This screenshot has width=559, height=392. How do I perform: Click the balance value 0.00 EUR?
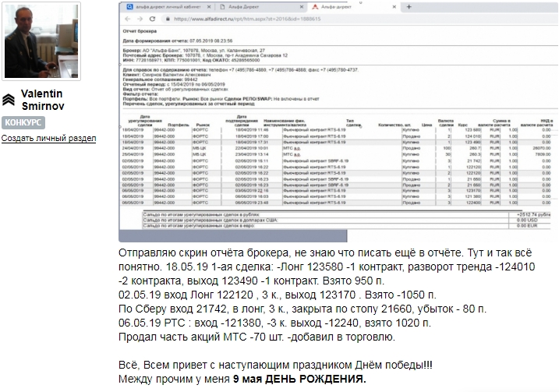[527, 226]
